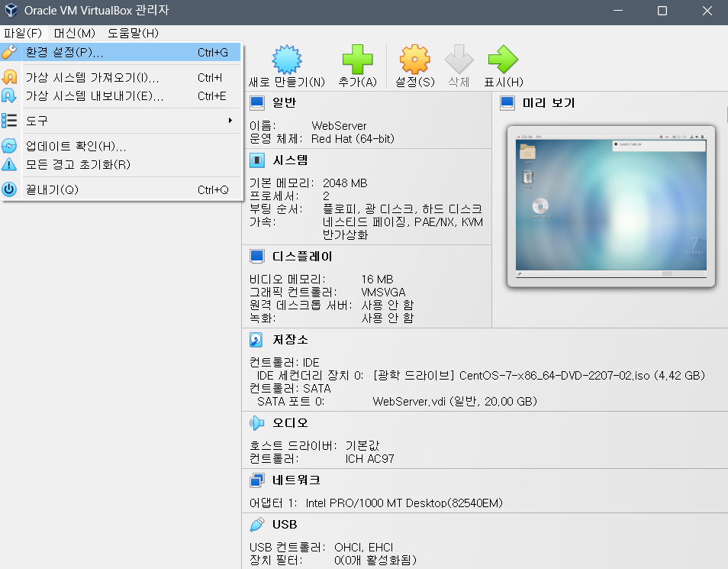728x569 pixels.
Task: Click the 시스템 chip icon
Action: coord(256,160)
